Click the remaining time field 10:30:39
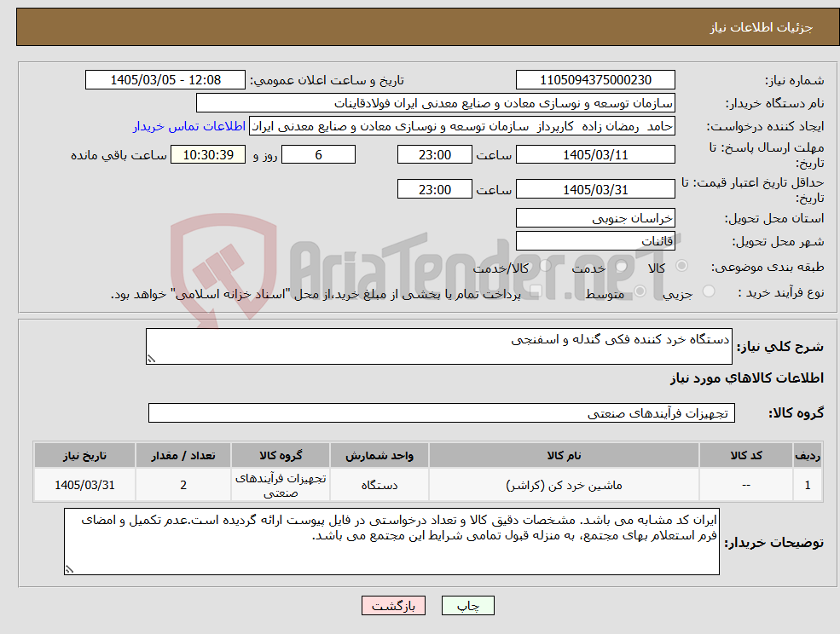The height and width of the screenshot is (634, 840). tap(208, 155)
